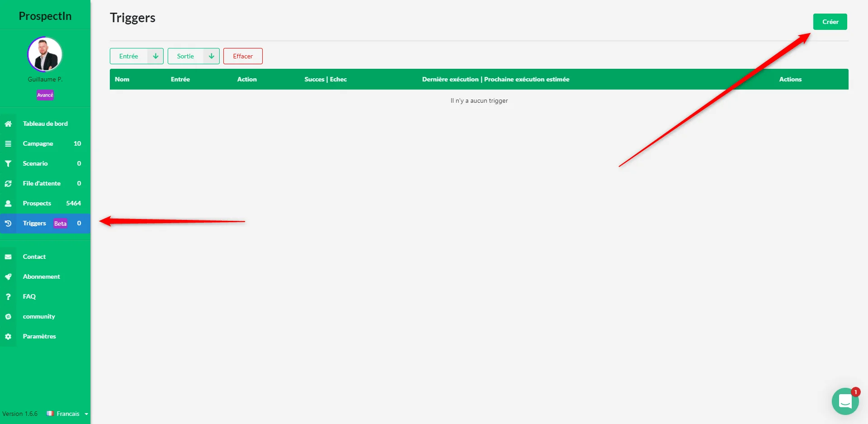The width and height of the screenshot is (868, 424).
Task: Click the Paramètres gear icon
Action: (8, 336)
